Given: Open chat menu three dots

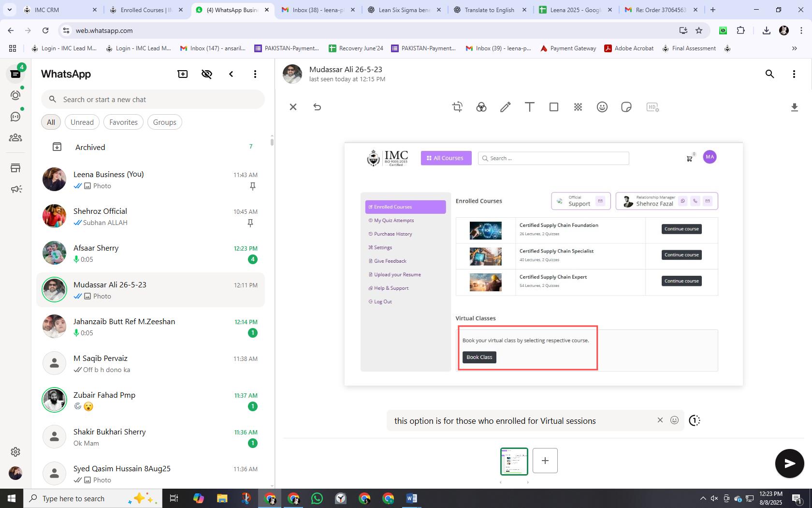Looking at the screenshot, I should [x=794, y=74].
